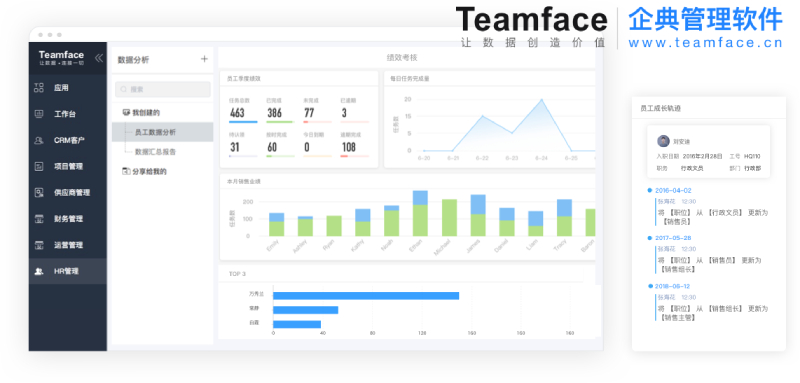
Task: Open the 项目管理 sidebar icon
Action: coord(39,166)
